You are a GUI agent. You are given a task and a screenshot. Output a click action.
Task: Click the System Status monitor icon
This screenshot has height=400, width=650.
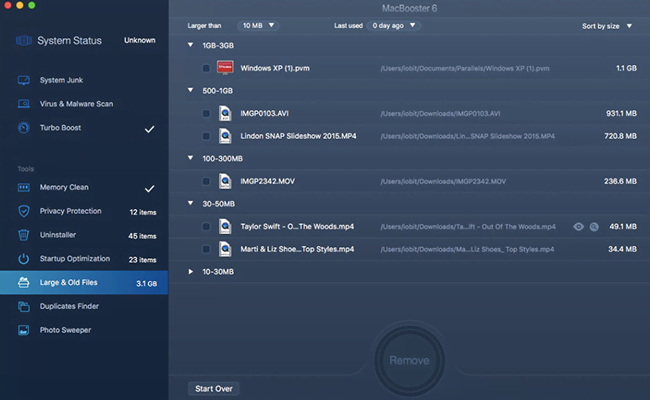tap(24, 41)
